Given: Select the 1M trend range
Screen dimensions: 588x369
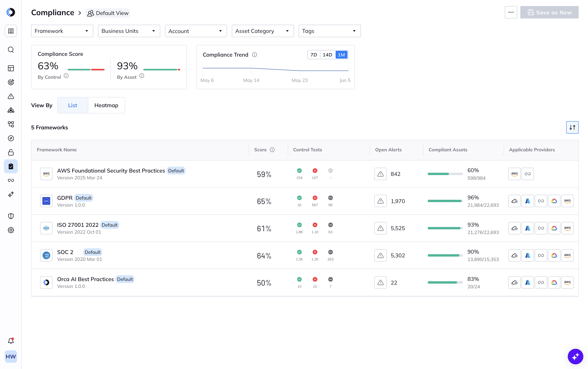Looking at the screenshot, I should [x=341, y=55].
